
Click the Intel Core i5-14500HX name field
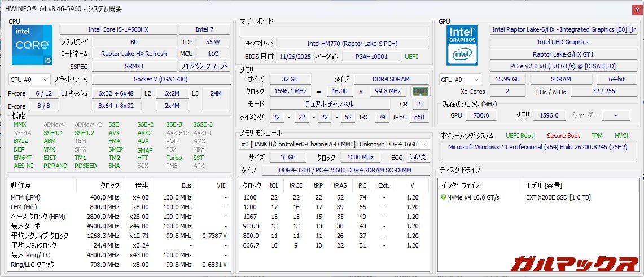pos(119,29)
